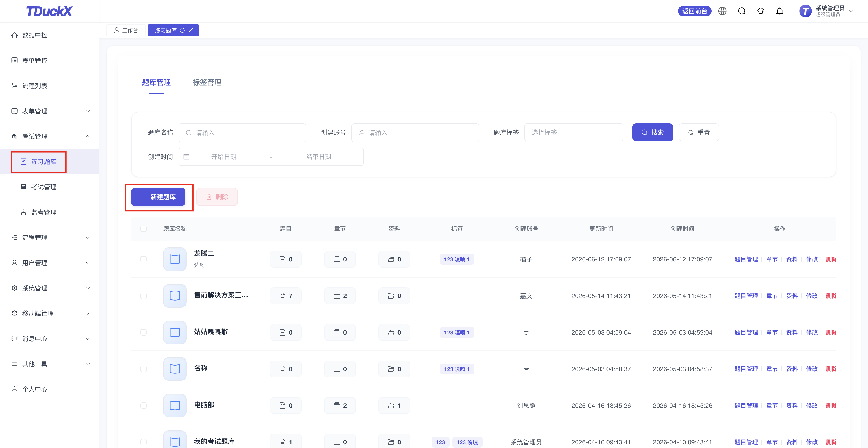The width and height of the screenshot is (868, 448).
Task: Click 返回前台 button
Action: coord(694,11)
